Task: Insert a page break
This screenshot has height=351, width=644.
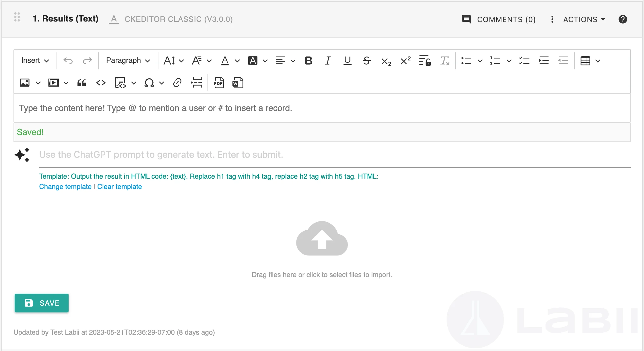Action: 197,83
